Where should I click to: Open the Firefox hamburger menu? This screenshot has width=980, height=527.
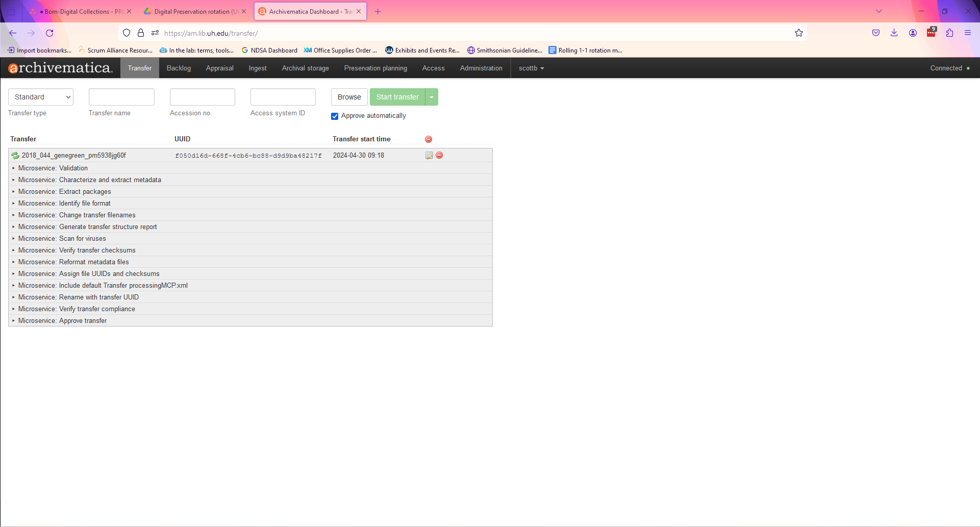[968, 33]
